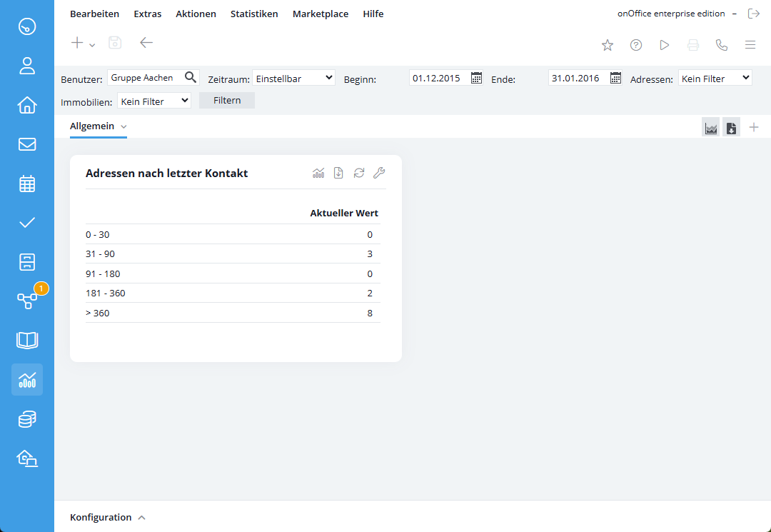The width and height of the screenshot is (771, 532).
Task: Go back using the left arrow
Action: pyautogui.click(x=146, y=43)
